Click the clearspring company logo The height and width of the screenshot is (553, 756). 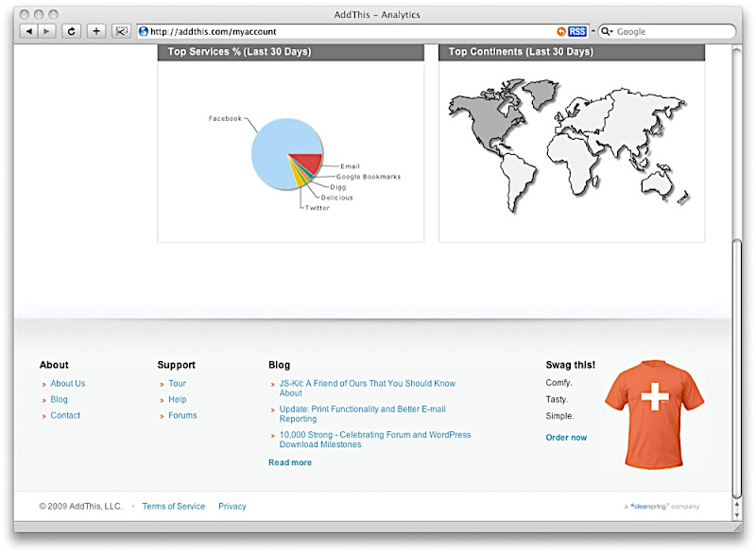coord(649,507)
